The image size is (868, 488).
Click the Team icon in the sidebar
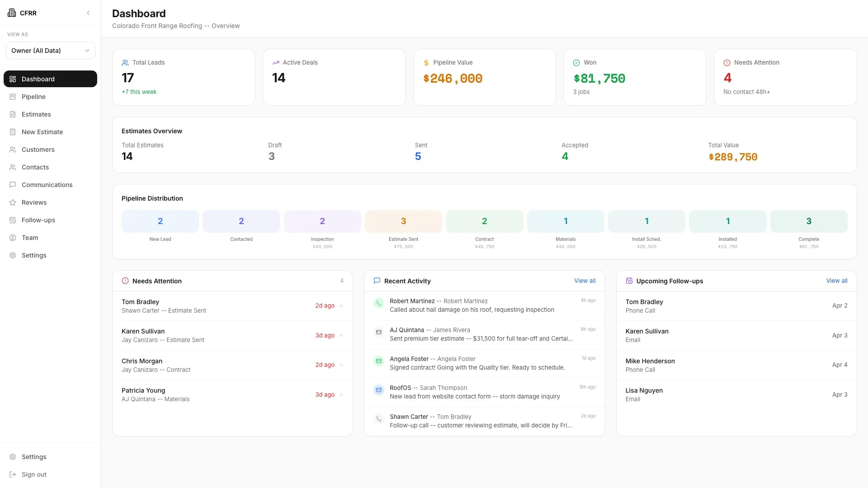(x=12, y=237)
